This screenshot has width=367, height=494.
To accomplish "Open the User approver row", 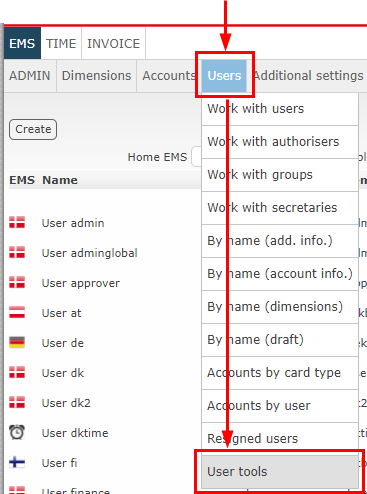I will pos(81,283).
